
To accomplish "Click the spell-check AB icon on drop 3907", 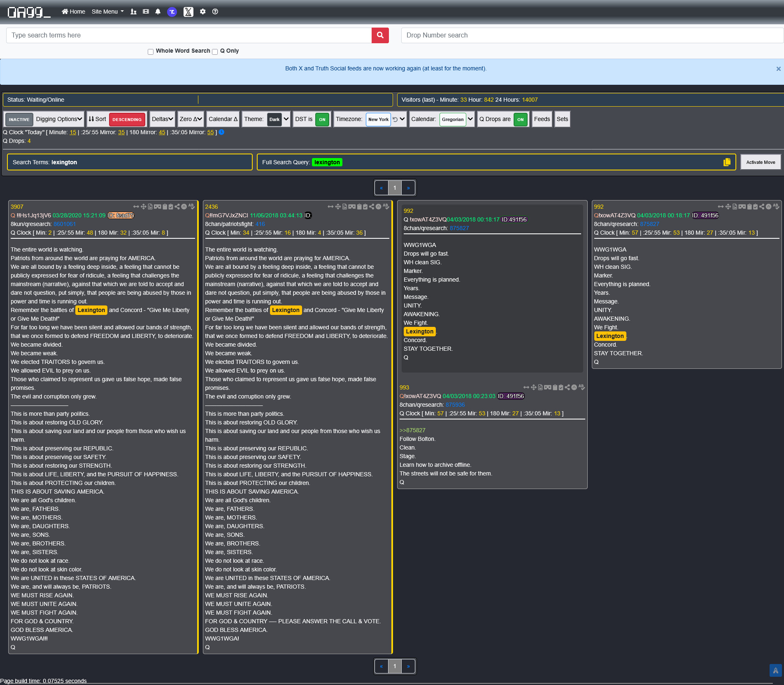I will coord(191,207).
